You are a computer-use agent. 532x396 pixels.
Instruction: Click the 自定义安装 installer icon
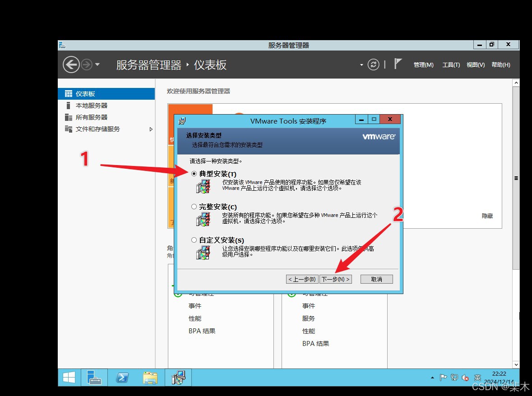(x=203, y=253)
